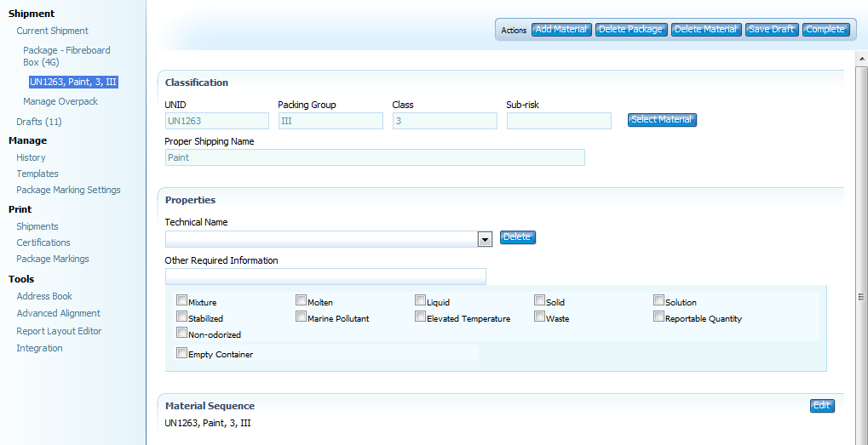Image resolution: width=868 pixels, height=445 pixels.
Task: Delete the selected technical name
Action: [517, 237]
